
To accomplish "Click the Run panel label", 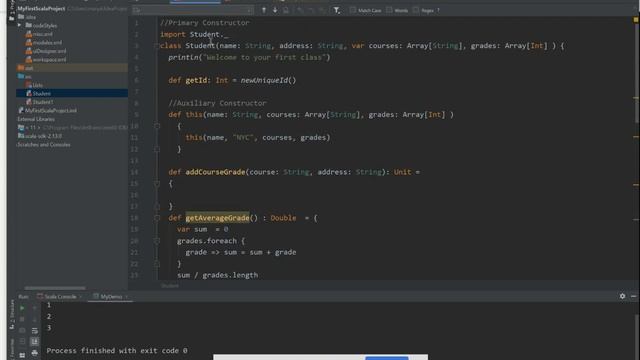I will (23, 297).
